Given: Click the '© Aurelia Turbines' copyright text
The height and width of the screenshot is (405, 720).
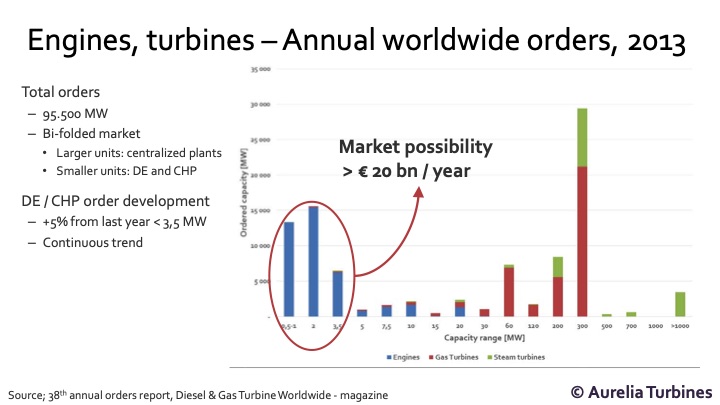Looking at the screenshot, I should coord(641,392).
